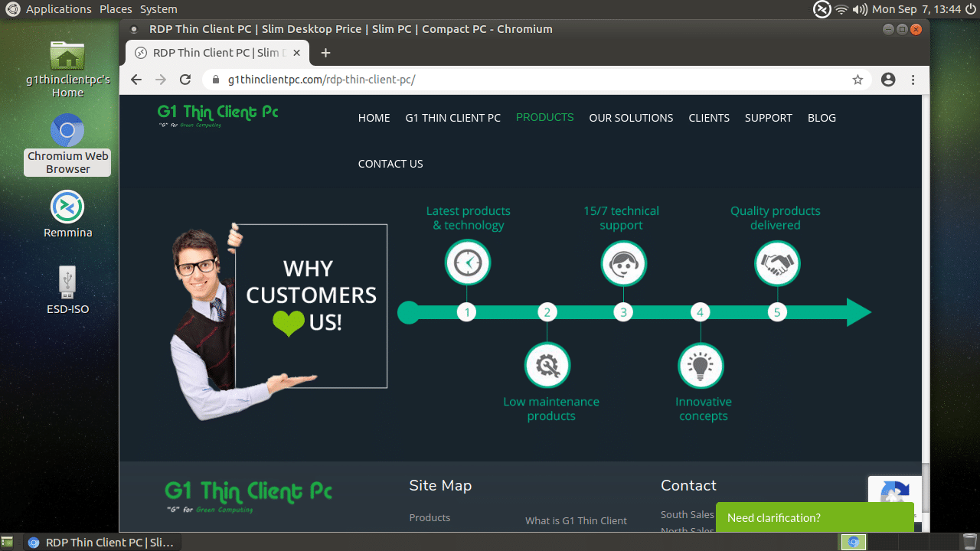
Task: Open a new browser tab
Action: click(325, 53)
